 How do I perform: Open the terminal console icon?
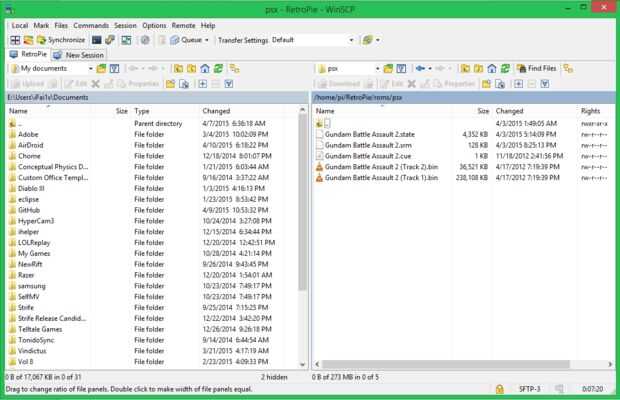[x=96, y=40]
